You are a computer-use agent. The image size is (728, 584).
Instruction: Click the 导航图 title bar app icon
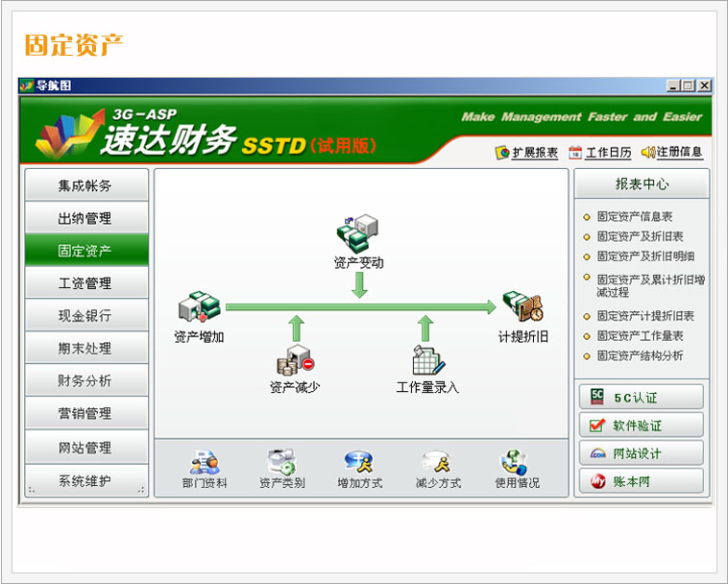point(27,85)
